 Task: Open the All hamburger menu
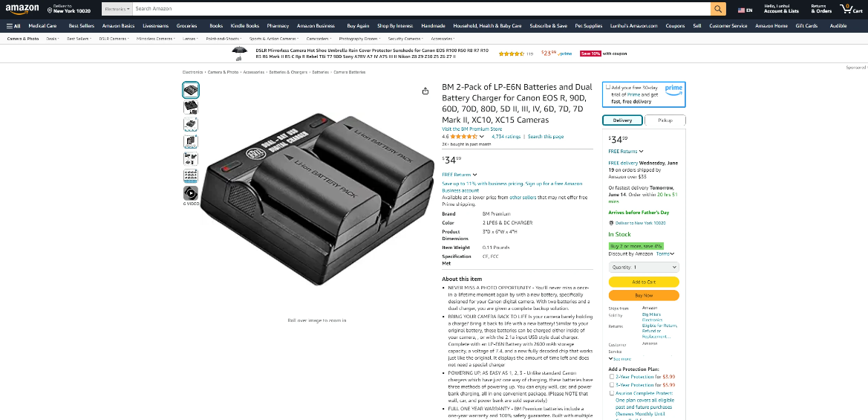[x=13, y=26]
